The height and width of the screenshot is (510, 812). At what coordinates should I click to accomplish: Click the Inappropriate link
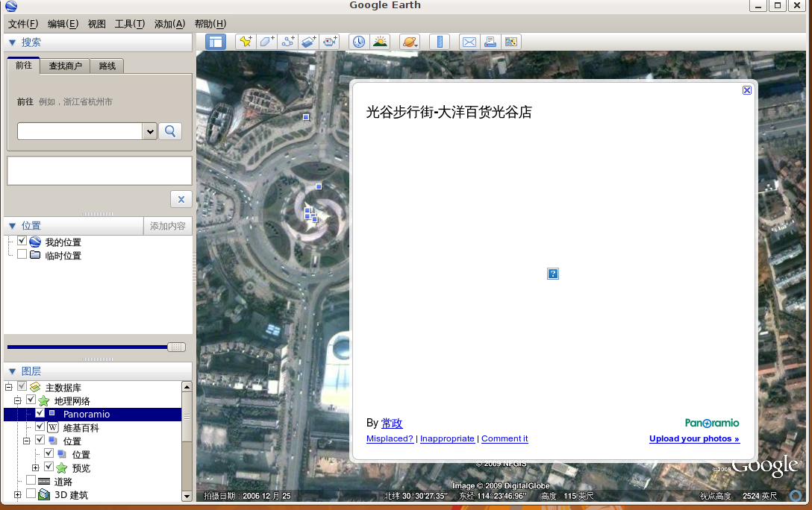point(448,438)
